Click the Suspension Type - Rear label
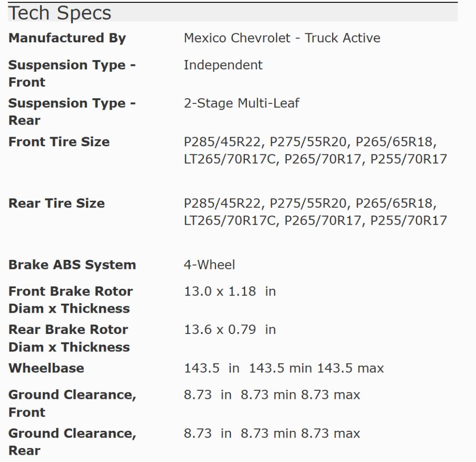 pos(72,112)
